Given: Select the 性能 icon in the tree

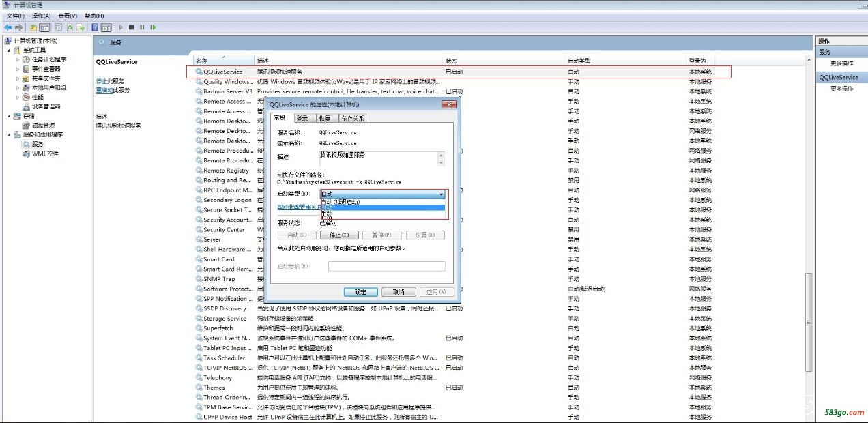Looking at the screenshot, I should pos(27,97).
